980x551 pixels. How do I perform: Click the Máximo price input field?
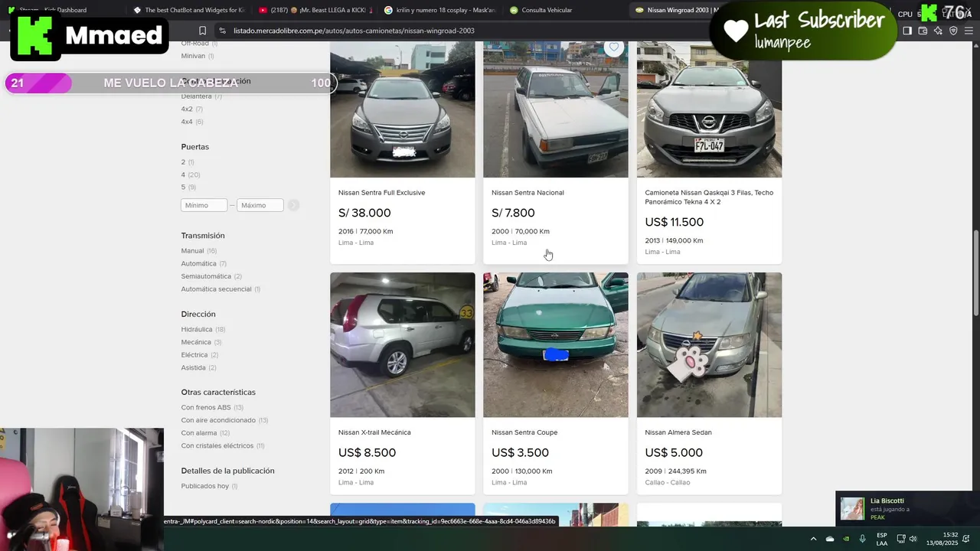260,205
